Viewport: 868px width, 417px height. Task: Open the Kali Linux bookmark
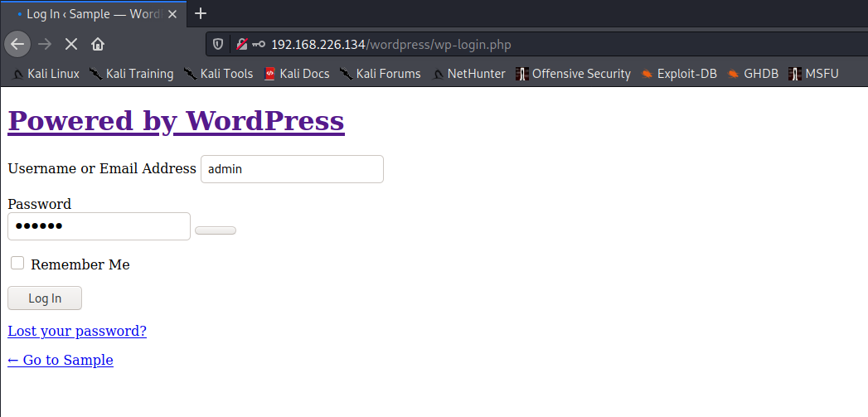[x=46, y=74]
